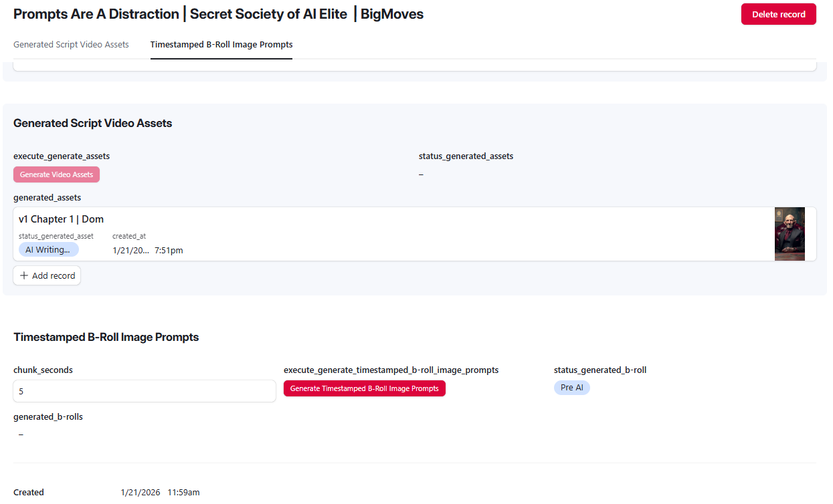Select Timestamped B-Roll Image Prompts tab
Image resolution: width=833 pixels, height=504 pixels.
221,45
